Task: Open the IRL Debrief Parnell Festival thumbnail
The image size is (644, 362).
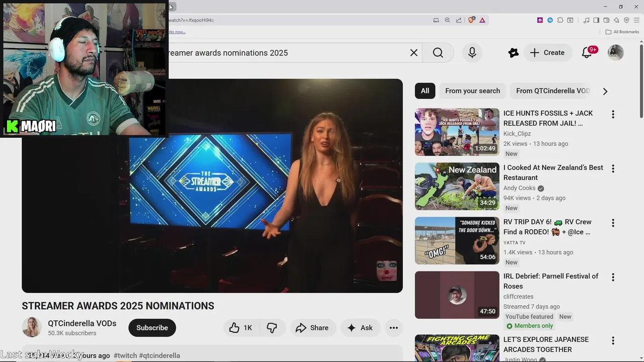Action: pos(457,295)
